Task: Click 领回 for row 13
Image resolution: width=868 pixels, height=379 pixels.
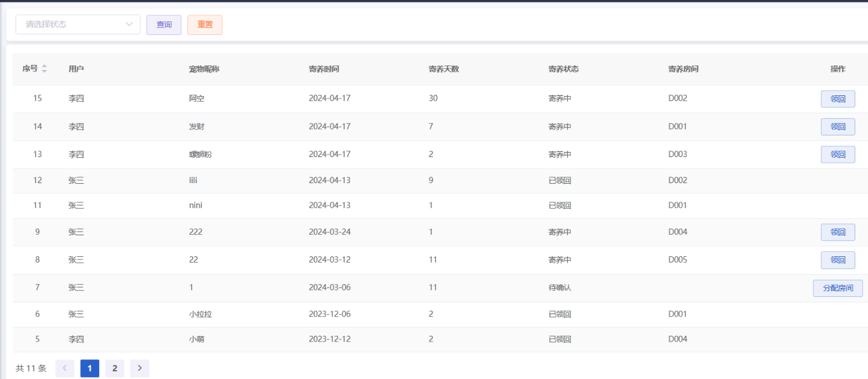Action: 837,155
